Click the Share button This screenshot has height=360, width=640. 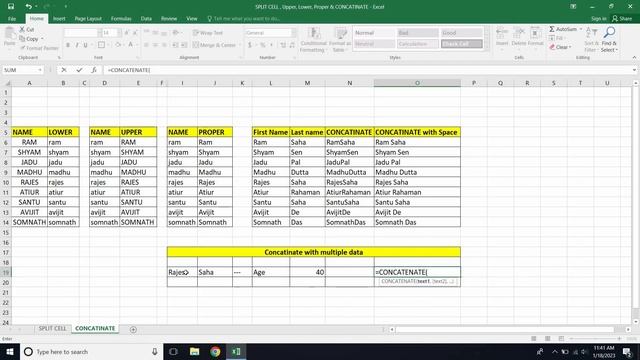coord(622,19)
